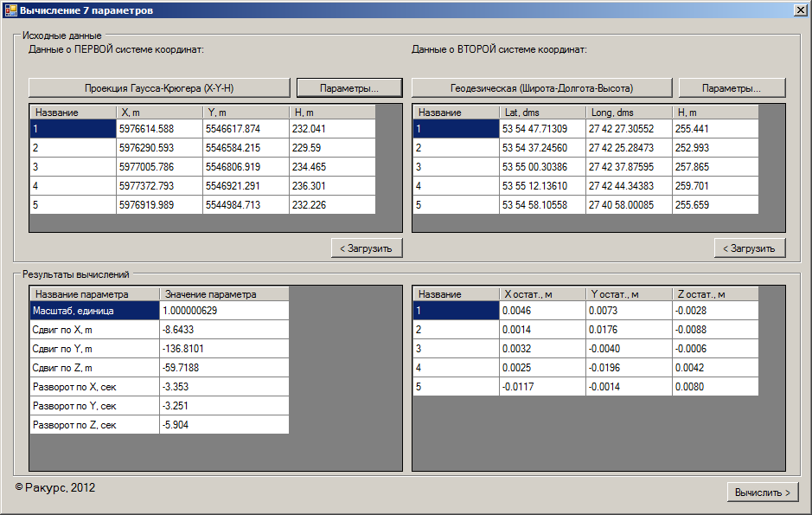Open Параметры for the first coordinate system
Image resolution: width=812 pixels, height=515 pixels.
coord(349,88)
